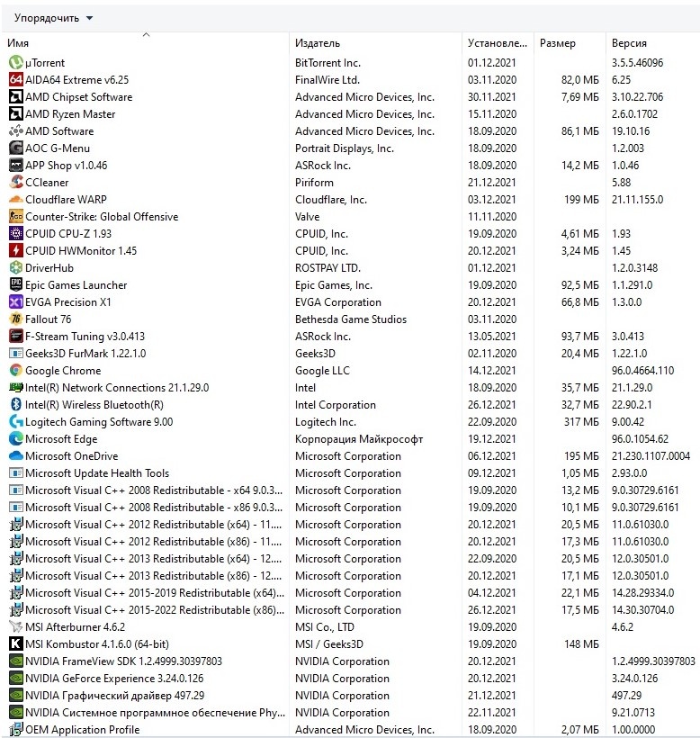Click the Cloudflare WARP cloud icon
Screen dimensions: 700x738
[16, 200]
